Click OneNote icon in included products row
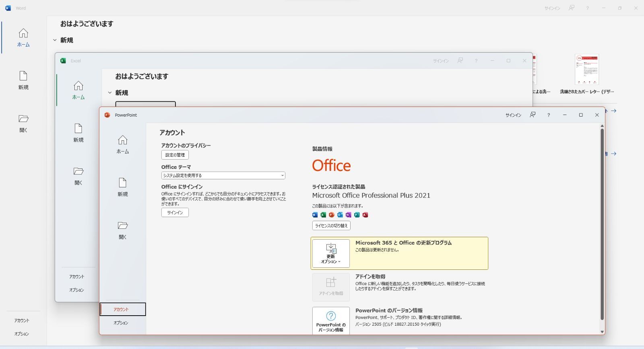The height and width of the screenshot is (349, 644). click(349, 215)
